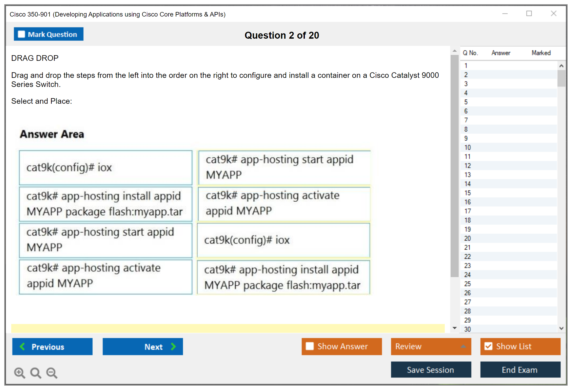This screenshot has width=574, height=392.
Task: Enable the Show Answer checkbox
Action: (x=310, y=346)
